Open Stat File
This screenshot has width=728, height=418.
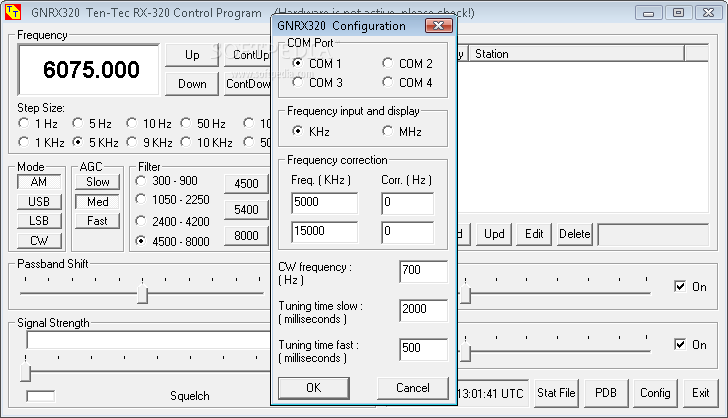[x=556, y=393]
